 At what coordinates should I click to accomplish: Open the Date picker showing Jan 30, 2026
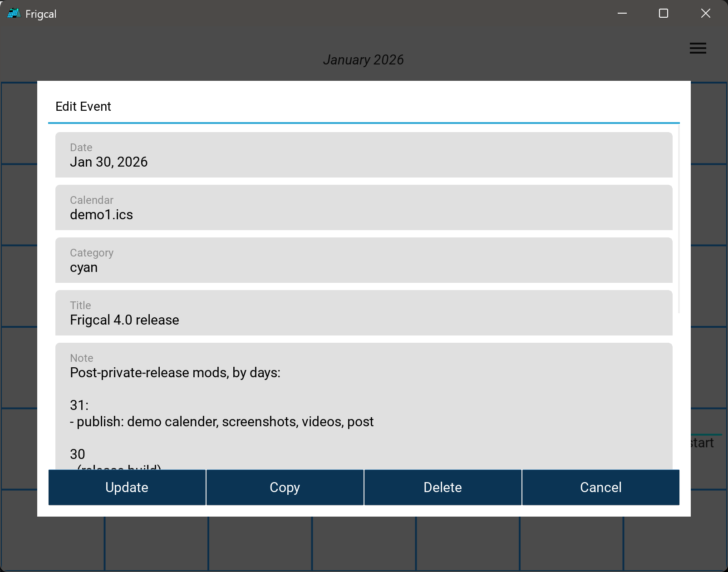point(364,155)
